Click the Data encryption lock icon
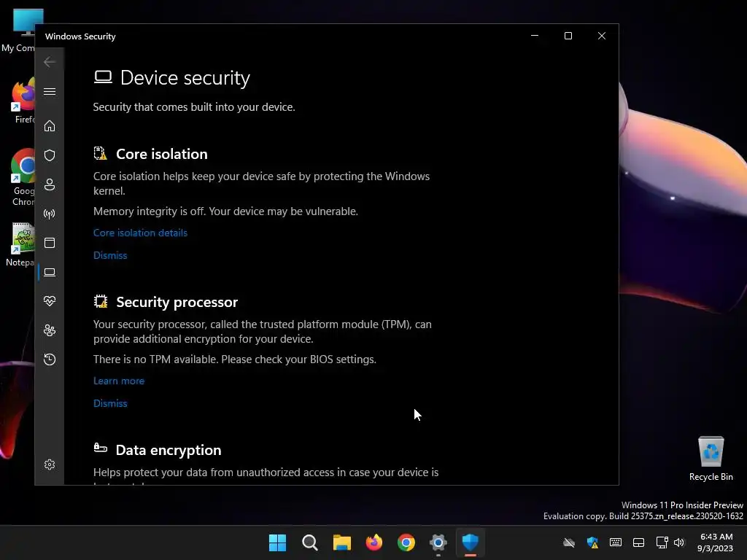Viewport: 747px width, 560px height. click(x=100, y=448)
